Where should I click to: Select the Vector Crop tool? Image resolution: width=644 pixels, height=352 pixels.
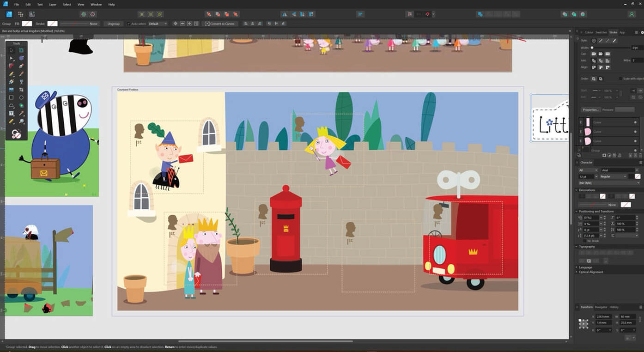click(x=21, y=90)
